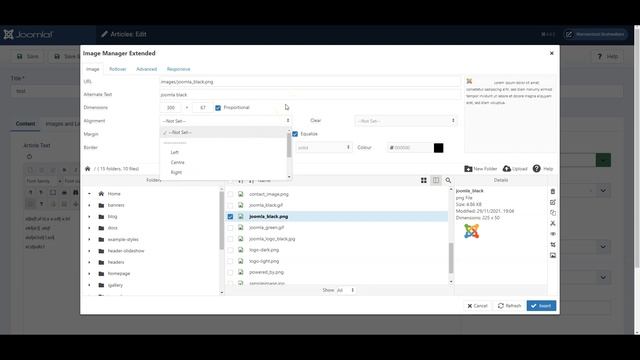Open the Clear dropdown
Image resolution: width=640 pixels, height=360 pixels.
pos(405,121)
